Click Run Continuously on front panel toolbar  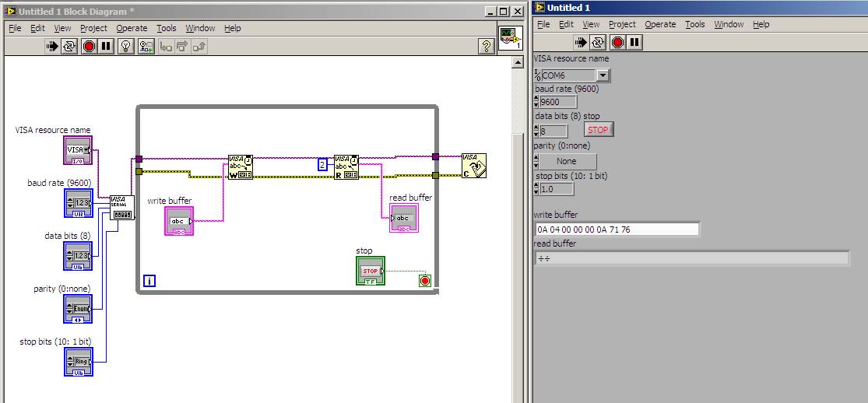(598, 42)
